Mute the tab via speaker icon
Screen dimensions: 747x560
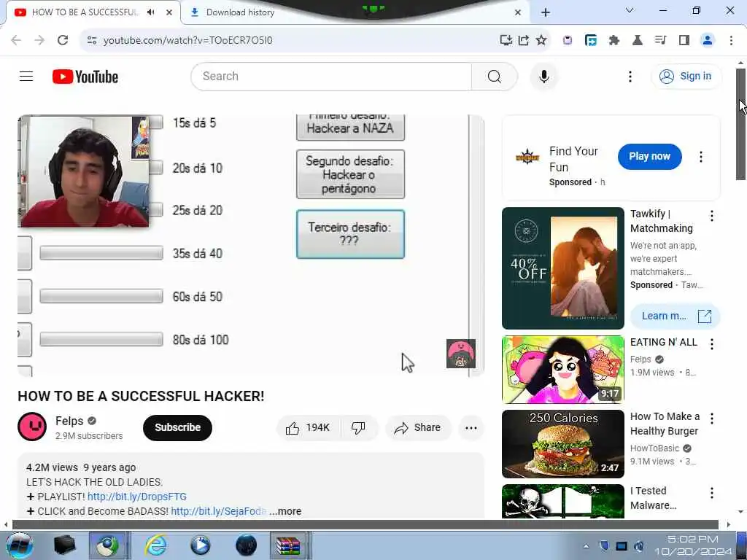(x=151, y=12)
